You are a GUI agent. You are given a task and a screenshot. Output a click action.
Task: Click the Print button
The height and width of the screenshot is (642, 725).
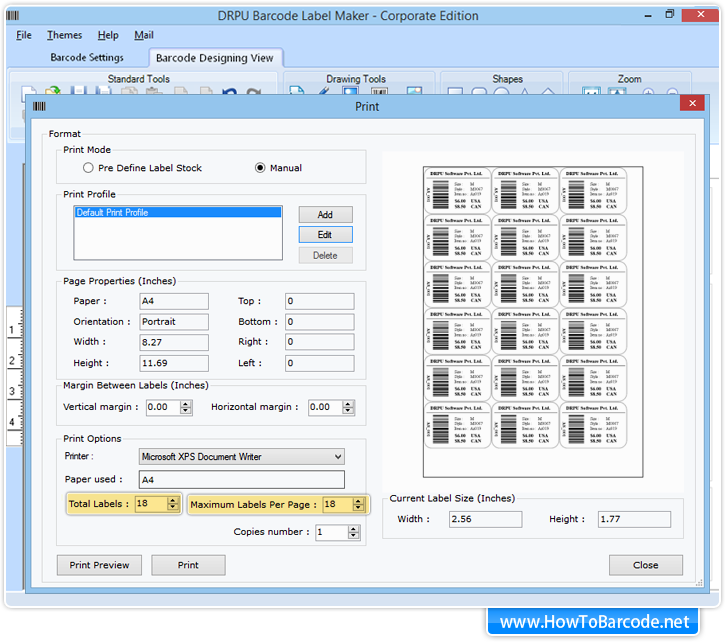point(188,565)
